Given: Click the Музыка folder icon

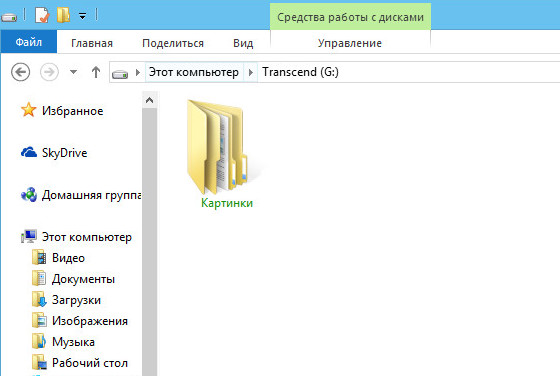Looking at the screenshot, I should 39,342.
